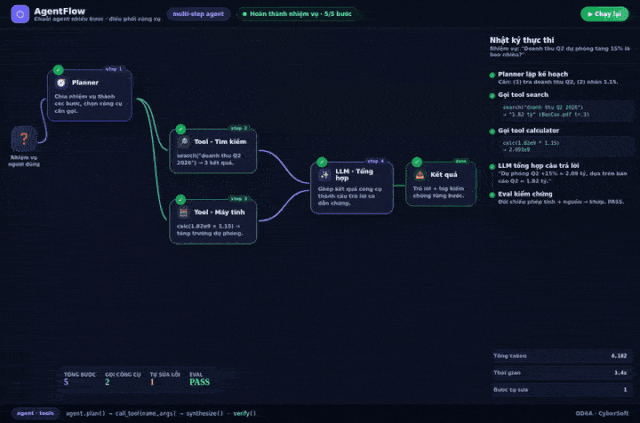Viewport: 640px width, 423px height.
Task: Click the Chạy lại run button
Action: coord(604,14)
